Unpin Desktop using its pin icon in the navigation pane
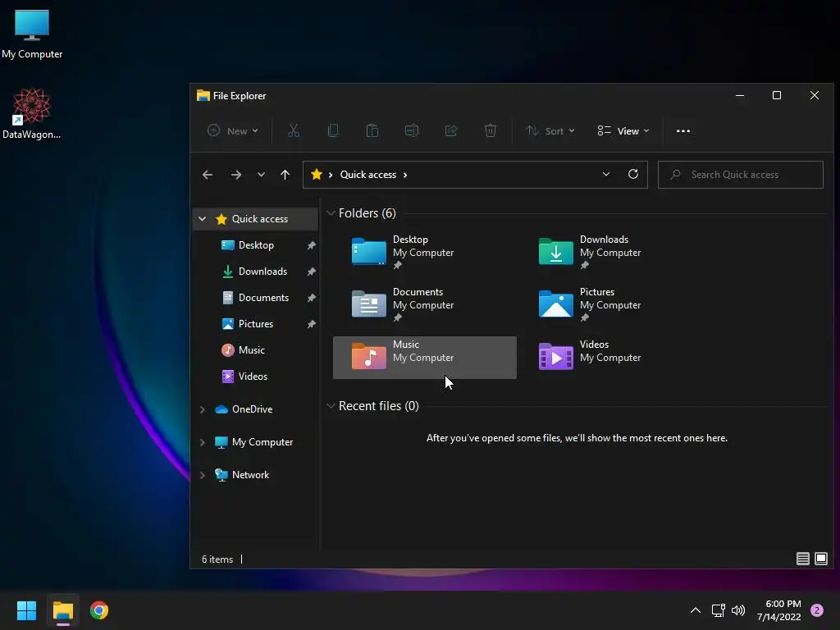This screenshot has height=630, width=840. pos(311,244)
